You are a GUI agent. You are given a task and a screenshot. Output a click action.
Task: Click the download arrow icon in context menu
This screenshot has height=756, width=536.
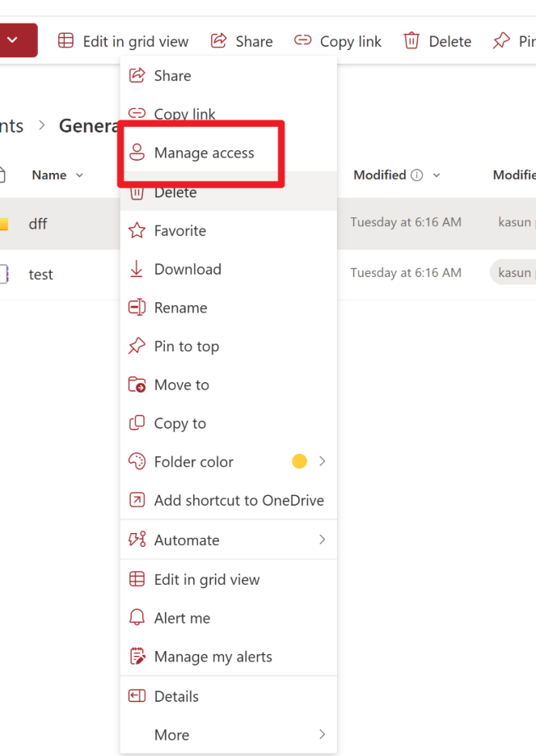click(137, 268)
